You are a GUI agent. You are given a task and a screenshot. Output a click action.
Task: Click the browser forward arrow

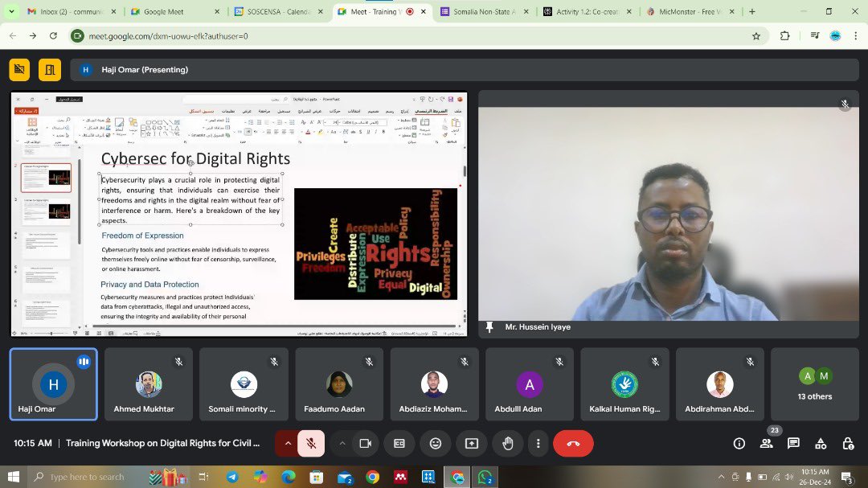33,36
